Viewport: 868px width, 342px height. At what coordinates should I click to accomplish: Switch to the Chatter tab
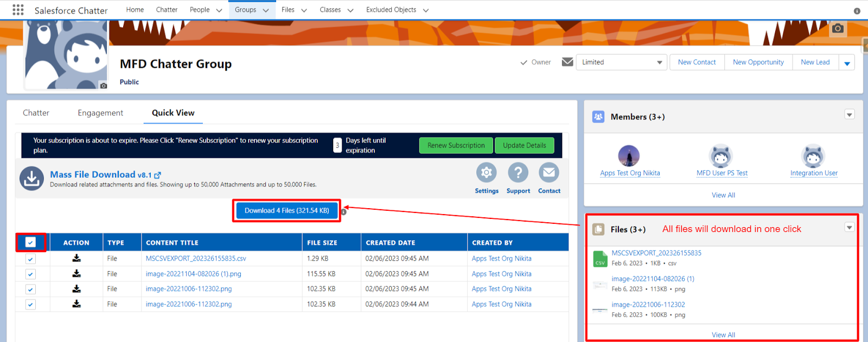36,113
